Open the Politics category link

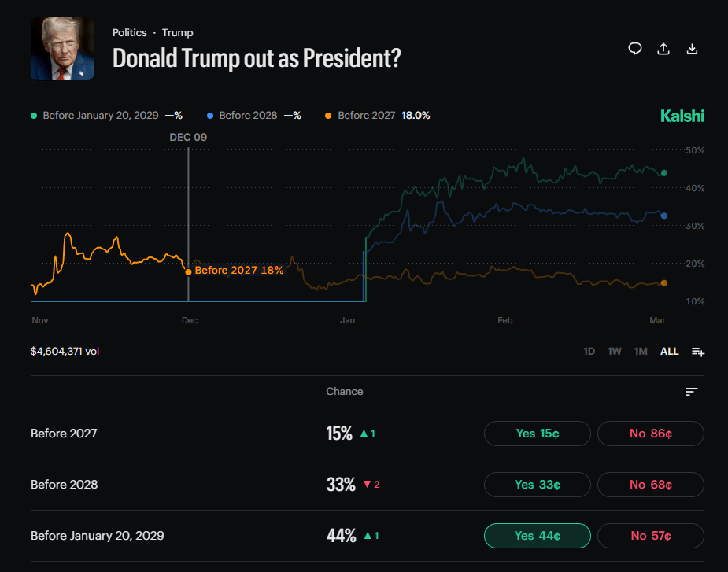pos(129,33)
